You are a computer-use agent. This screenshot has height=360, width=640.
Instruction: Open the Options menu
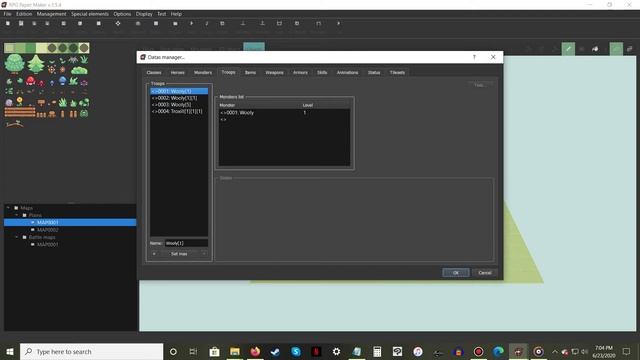pos(122,14)
